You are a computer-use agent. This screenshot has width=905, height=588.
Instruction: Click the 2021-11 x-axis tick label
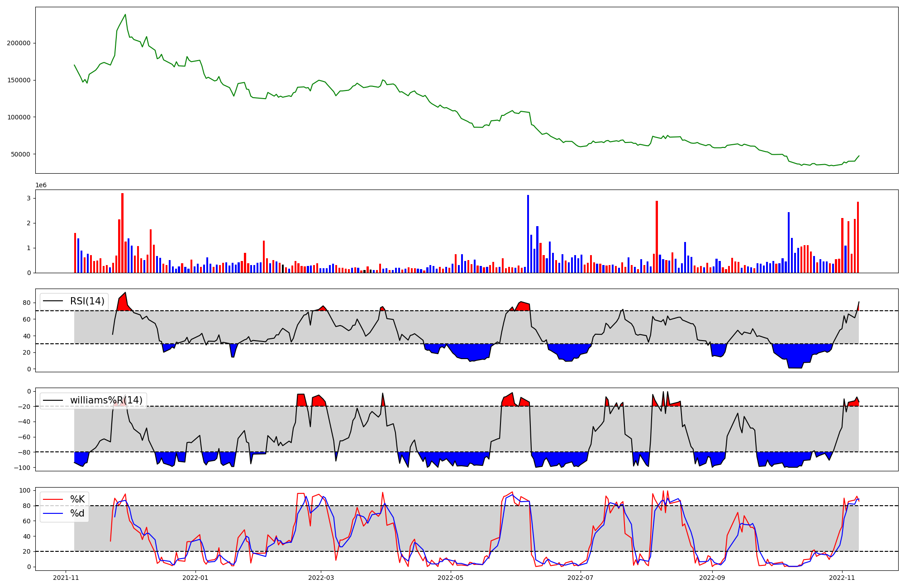pos(66,578)
